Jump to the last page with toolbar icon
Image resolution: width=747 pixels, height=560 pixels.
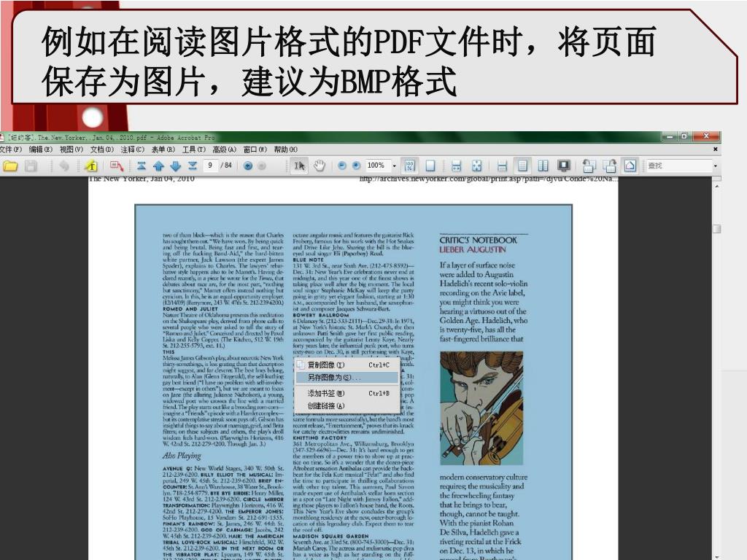point(193,166)
